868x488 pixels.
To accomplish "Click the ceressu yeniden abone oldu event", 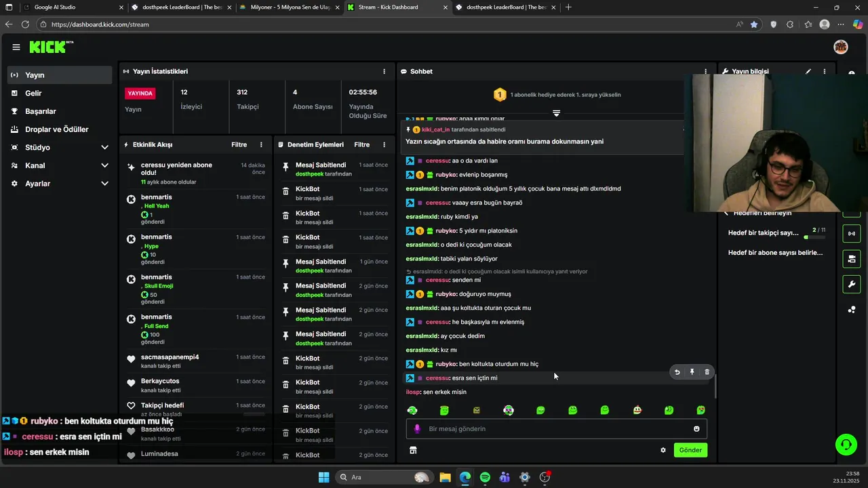I will pos(197,173).
